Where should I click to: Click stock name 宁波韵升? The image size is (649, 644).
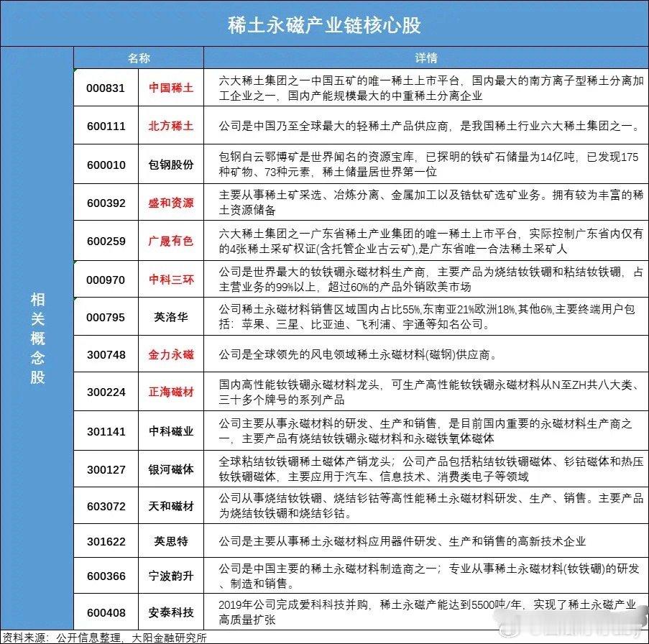tap(171, 576)
